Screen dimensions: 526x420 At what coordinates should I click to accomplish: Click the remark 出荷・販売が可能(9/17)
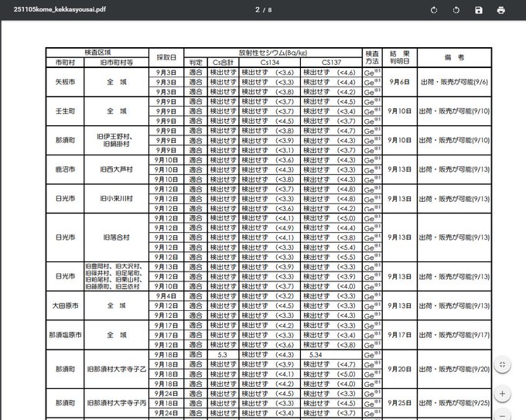tap(454, 335)
